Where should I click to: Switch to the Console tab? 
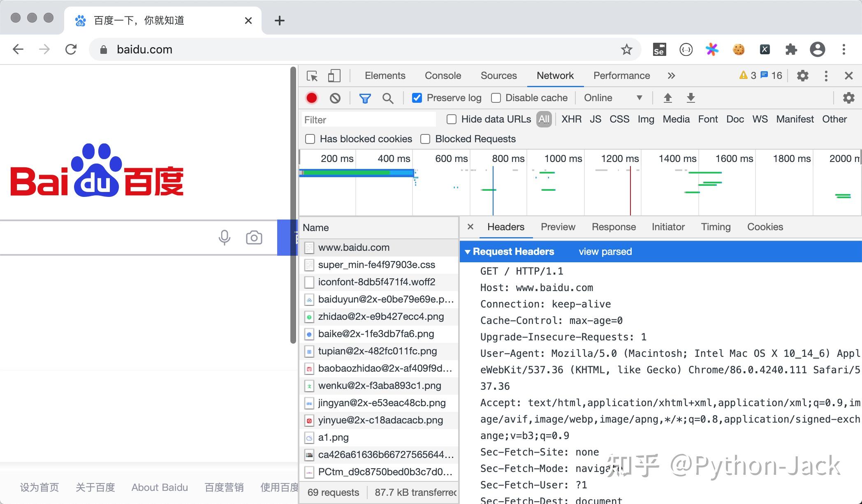coord(442,76)
